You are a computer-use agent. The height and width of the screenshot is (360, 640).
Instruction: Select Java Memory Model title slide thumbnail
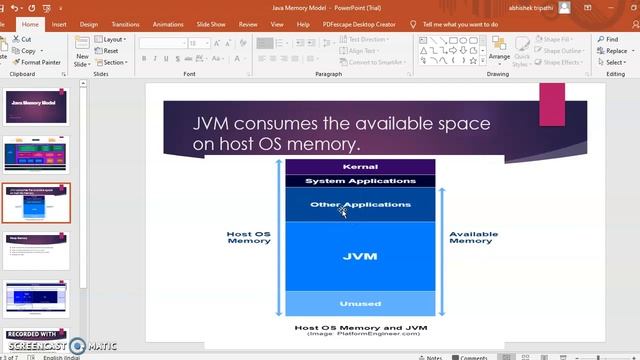tap(36, 107)
